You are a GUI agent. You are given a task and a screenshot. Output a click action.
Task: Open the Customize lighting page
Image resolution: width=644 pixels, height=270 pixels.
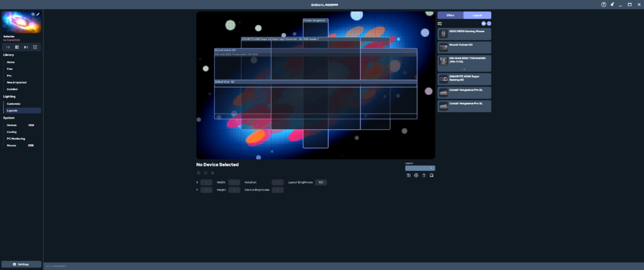pos(13,104)
